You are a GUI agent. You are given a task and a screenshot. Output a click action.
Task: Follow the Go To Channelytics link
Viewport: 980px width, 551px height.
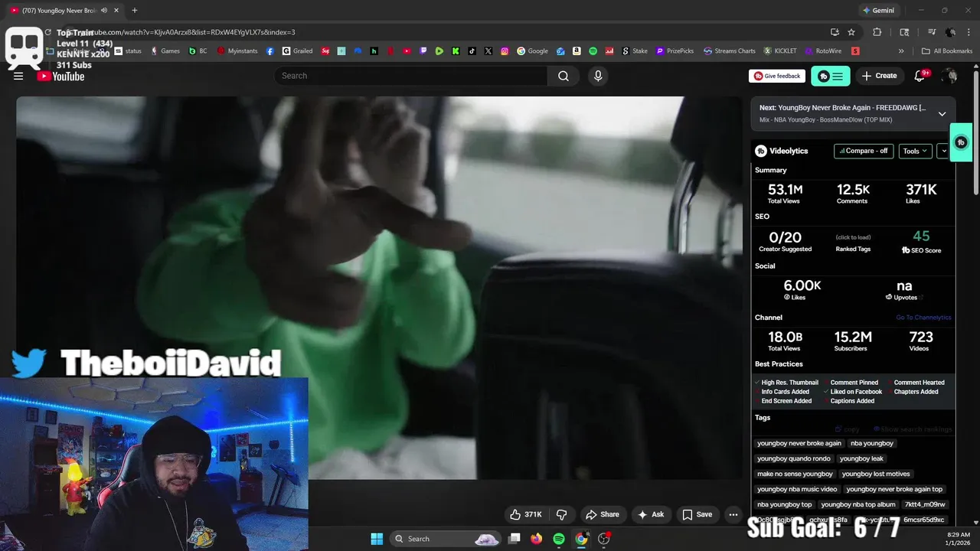pos(923,318)
